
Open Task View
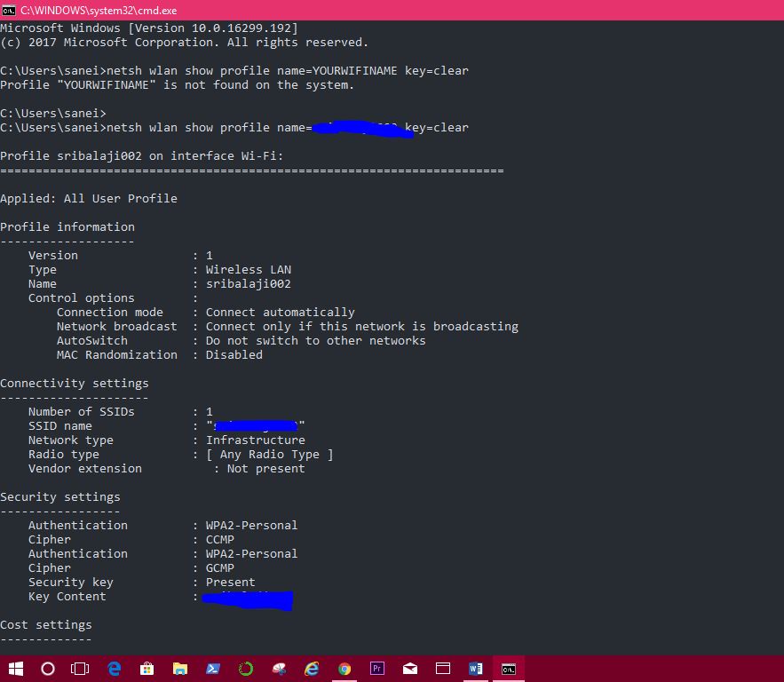click(x=80, y=669)
